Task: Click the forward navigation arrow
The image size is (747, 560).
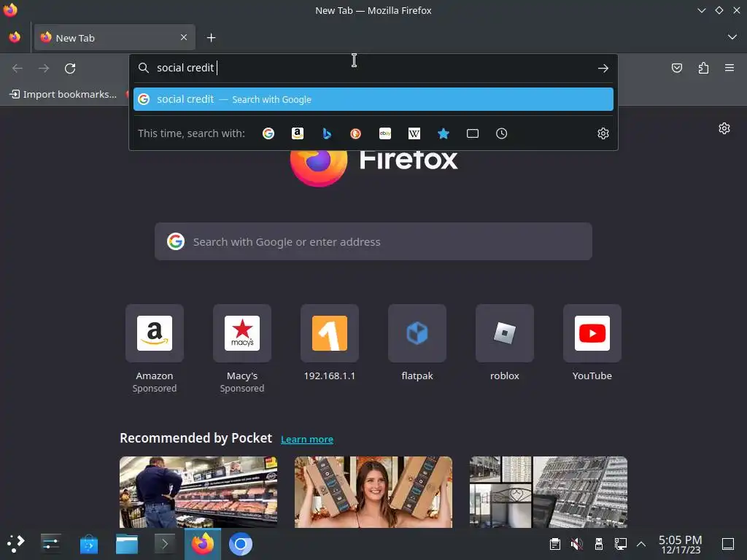Action: coord(44,68)
